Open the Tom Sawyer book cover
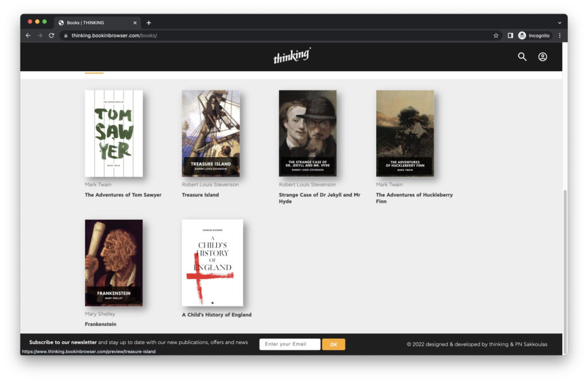This screenshot has height=382, width=588. 114,133
